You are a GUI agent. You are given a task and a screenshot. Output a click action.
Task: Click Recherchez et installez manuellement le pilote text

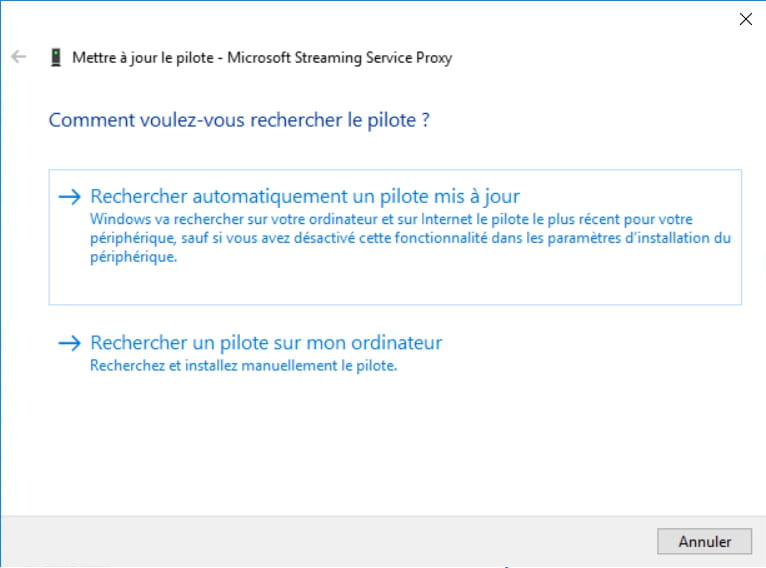(x=243, y=365)
